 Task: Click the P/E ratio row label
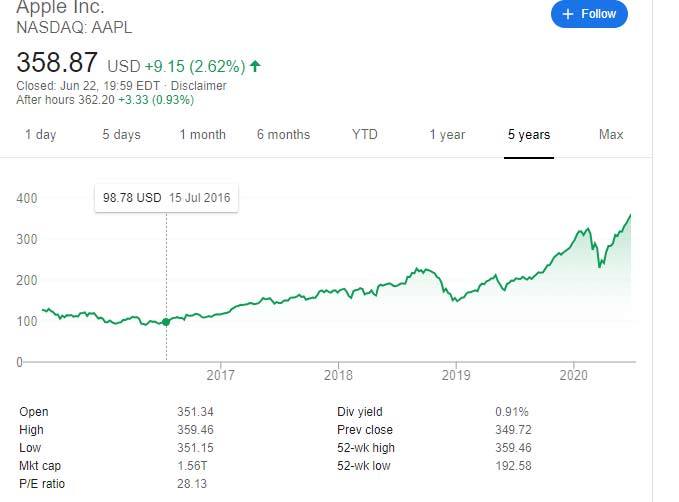[40, 484]
